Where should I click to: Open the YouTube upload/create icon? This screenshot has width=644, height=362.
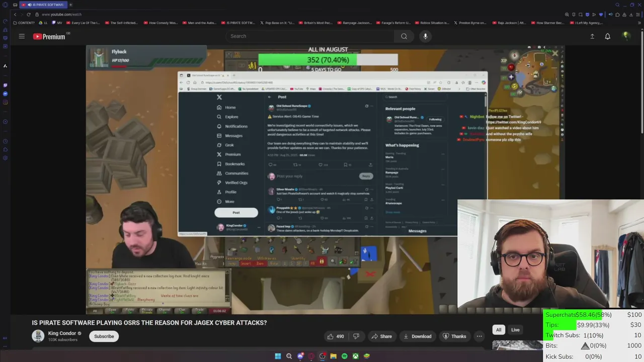click(592, 36)
